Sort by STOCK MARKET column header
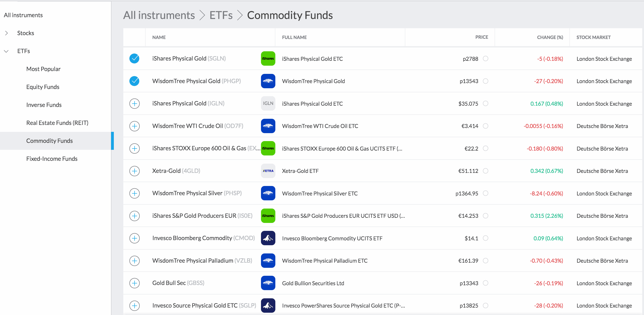Screen dimensions: 644x315 [x=593, y=37]
